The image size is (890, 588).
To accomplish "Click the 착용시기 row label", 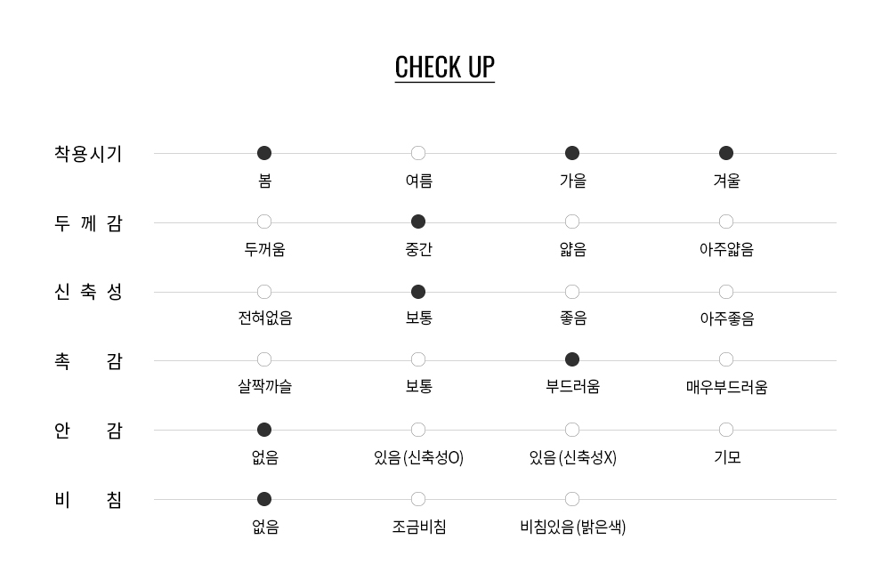I will [x=88, y=153].
